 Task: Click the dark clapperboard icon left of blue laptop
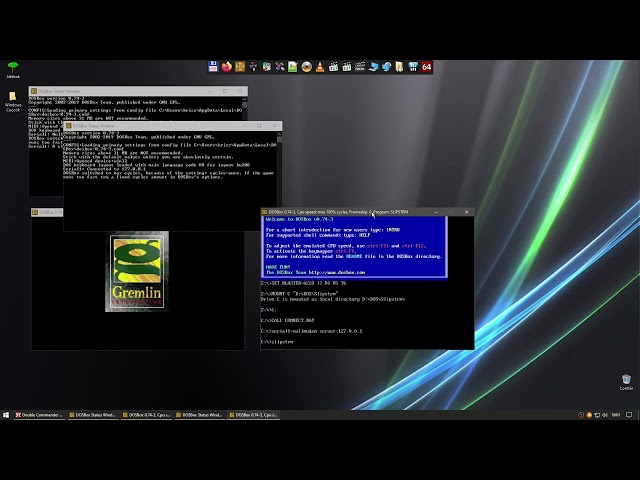[360, 67]
